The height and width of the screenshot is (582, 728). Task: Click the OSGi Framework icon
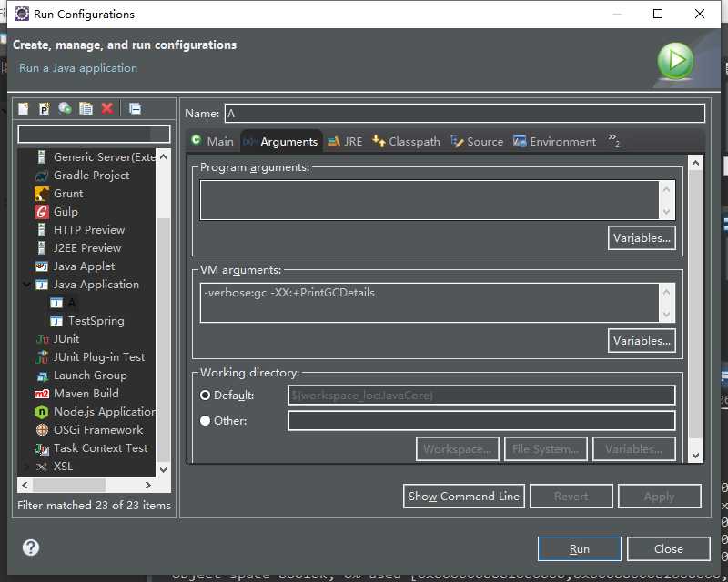click(x=42, y=430)
